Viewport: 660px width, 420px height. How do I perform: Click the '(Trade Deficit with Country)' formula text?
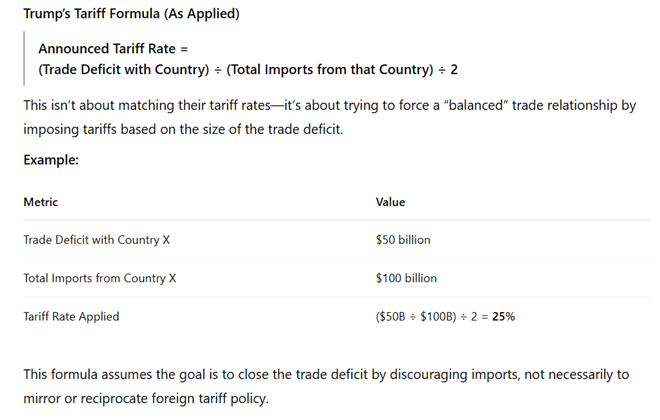(x=124, y=69)
